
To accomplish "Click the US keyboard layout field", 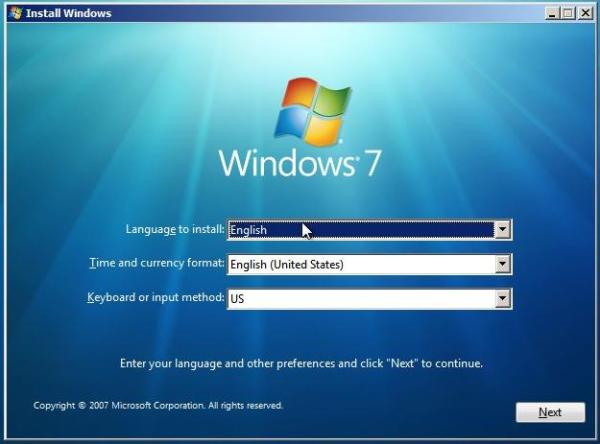I will [x=361, y=299].
